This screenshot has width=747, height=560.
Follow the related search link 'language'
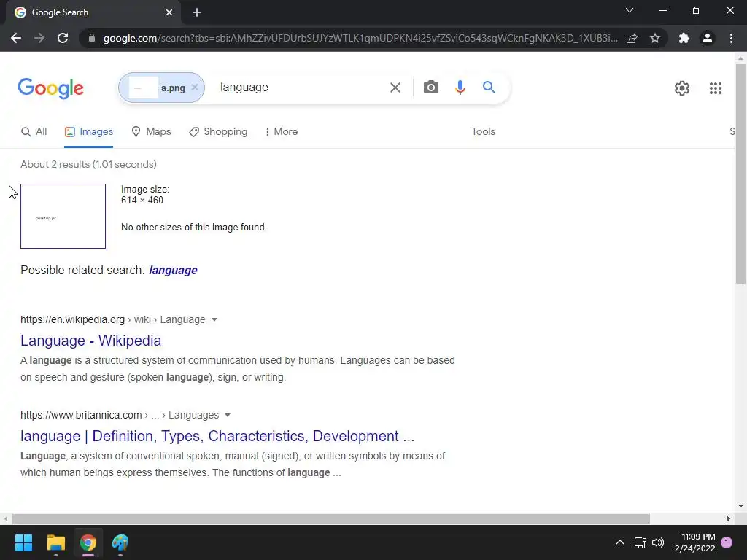click(173, 271)
